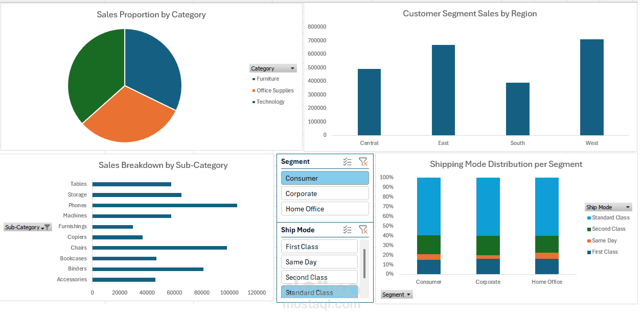Click the Bookcases bar in the sub-category chart
Screen dimensions: 644x317
124,258
